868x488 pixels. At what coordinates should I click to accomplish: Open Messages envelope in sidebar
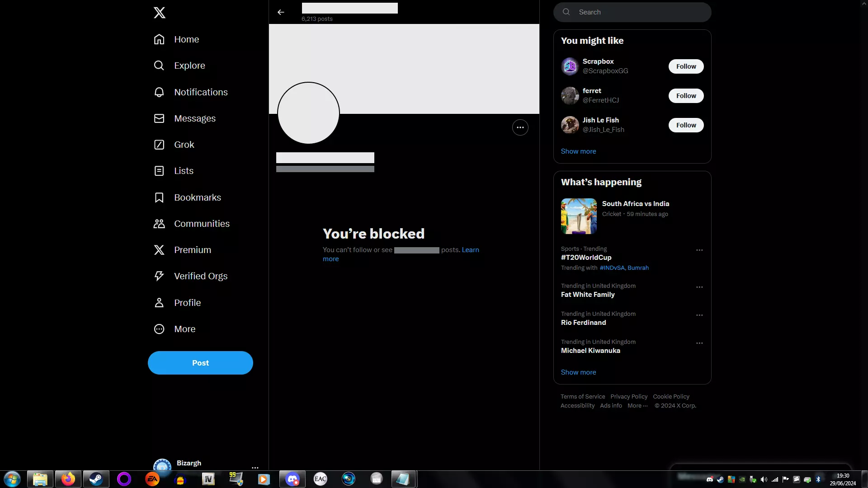pyautogui.click(x=159, y=118)
